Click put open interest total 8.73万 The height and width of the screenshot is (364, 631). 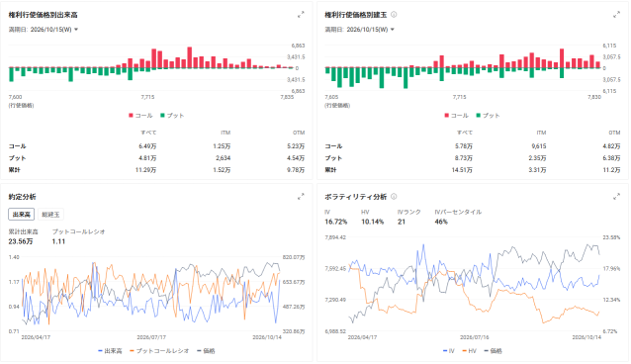point(464,158)
